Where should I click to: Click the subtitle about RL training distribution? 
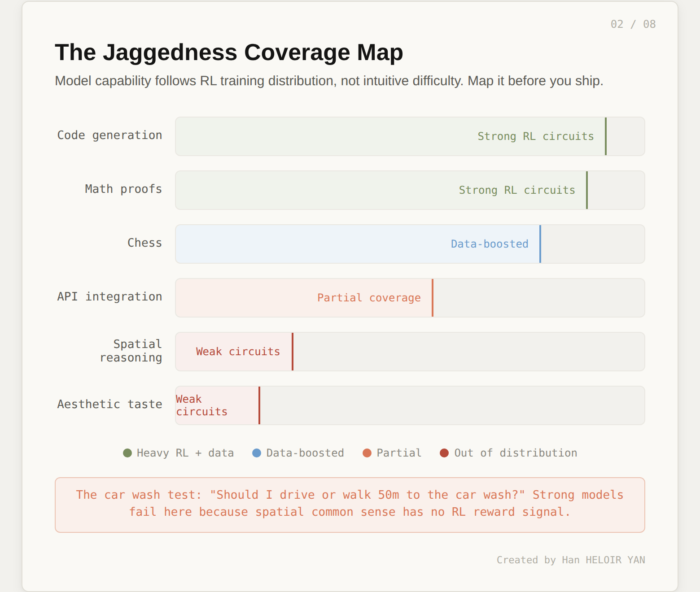pyautogui.click(x=329, y=81)
